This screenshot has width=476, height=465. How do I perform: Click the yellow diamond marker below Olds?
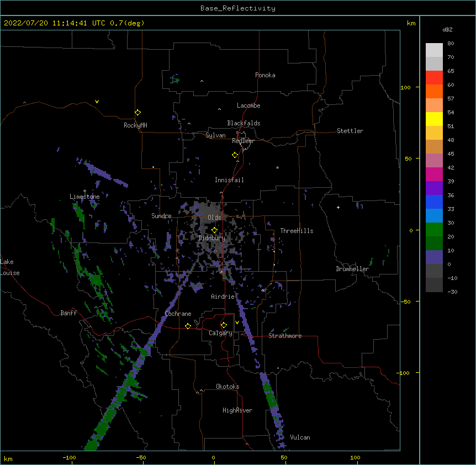coord(214,230)
